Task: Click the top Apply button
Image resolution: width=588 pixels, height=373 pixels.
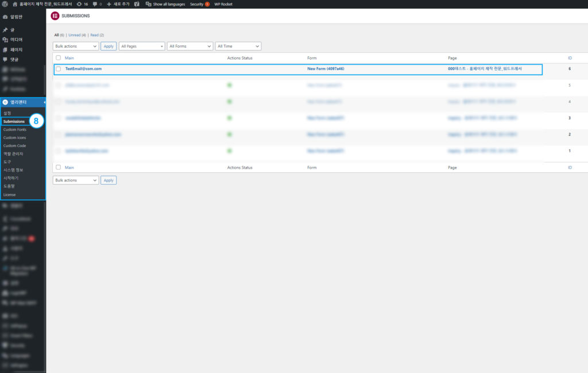Action: pos(109,46)
